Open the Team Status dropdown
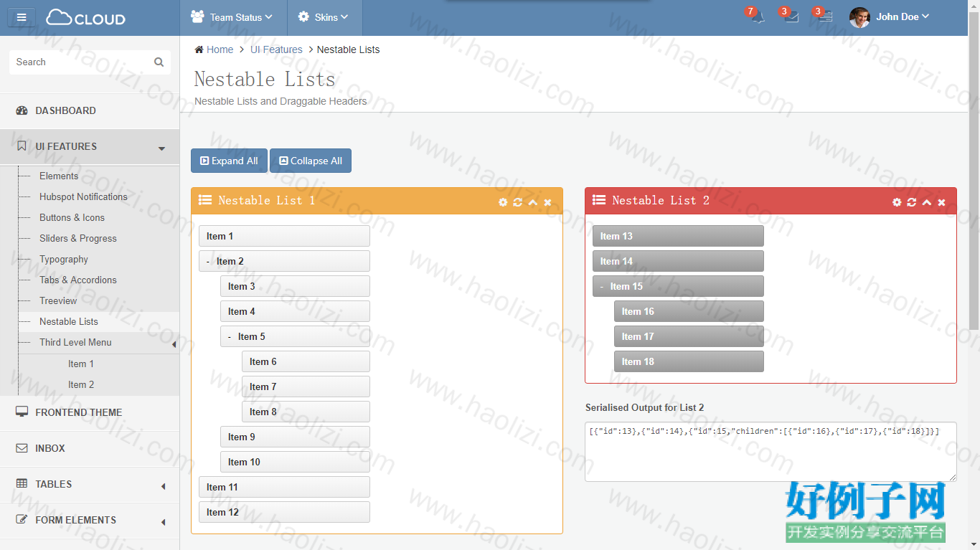980x550 pixels. [x=232, y=17]
